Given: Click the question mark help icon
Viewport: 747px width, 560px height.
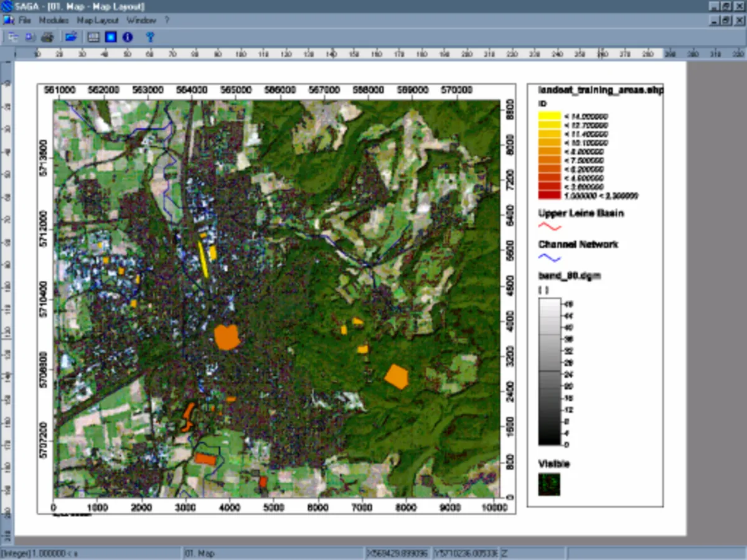Looking at the screenshot, I should (149, 37).
